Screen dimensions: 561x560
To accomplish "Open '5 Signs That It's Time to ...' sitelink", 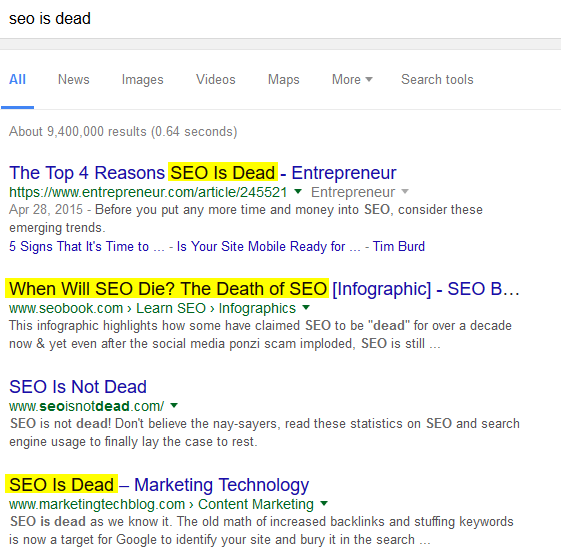I will (x=87, y=247).
